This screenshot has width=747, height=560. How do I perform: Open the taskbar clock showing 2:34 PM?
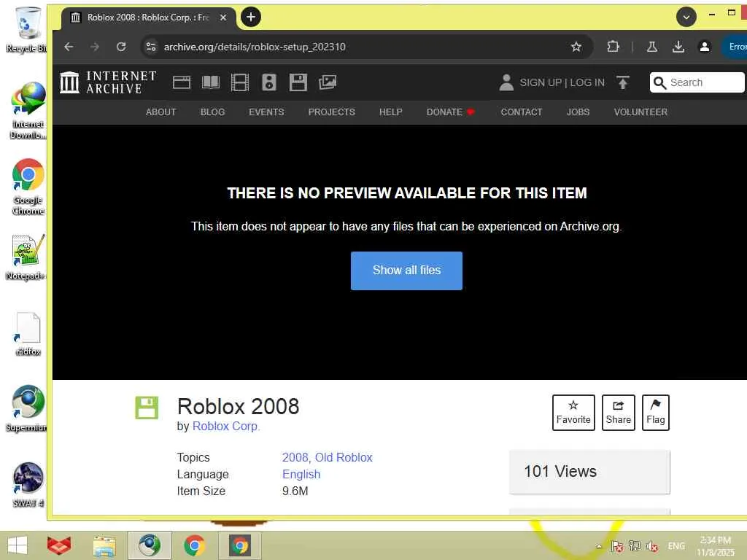click(x=716, y=546)
